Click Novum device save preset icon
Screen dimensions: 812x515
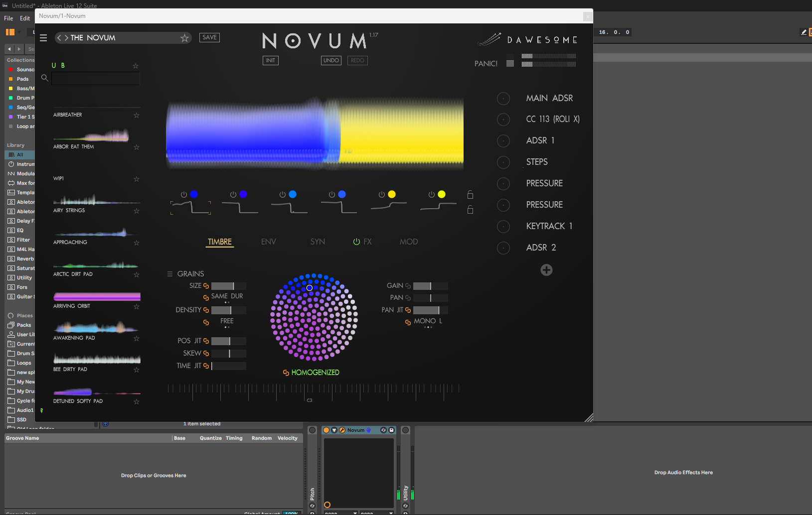point(391,430)
